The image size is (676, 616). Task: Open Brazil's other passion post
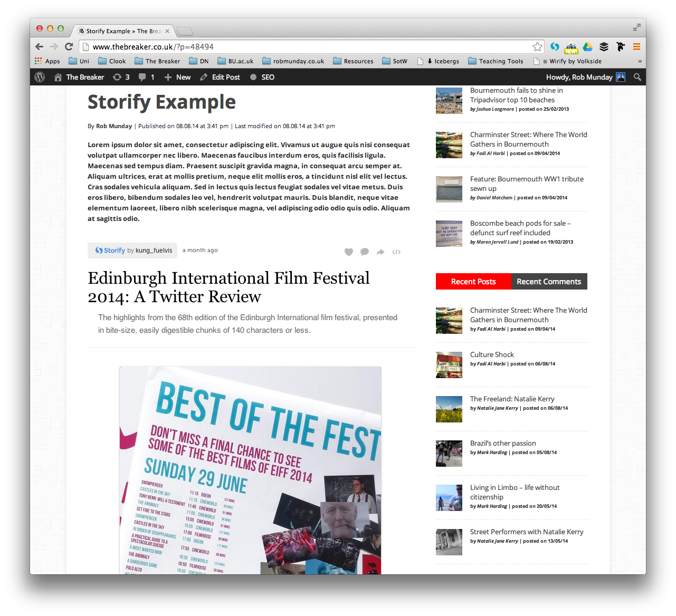[503, 443]
